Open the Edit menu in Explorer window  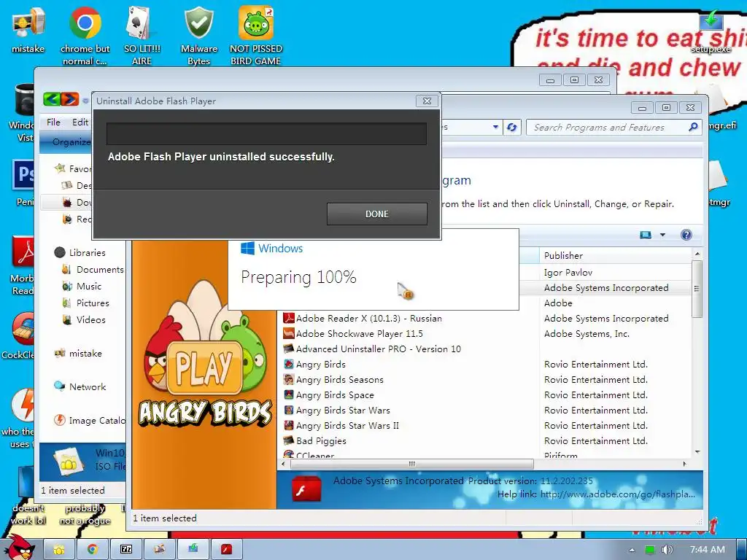80,122
